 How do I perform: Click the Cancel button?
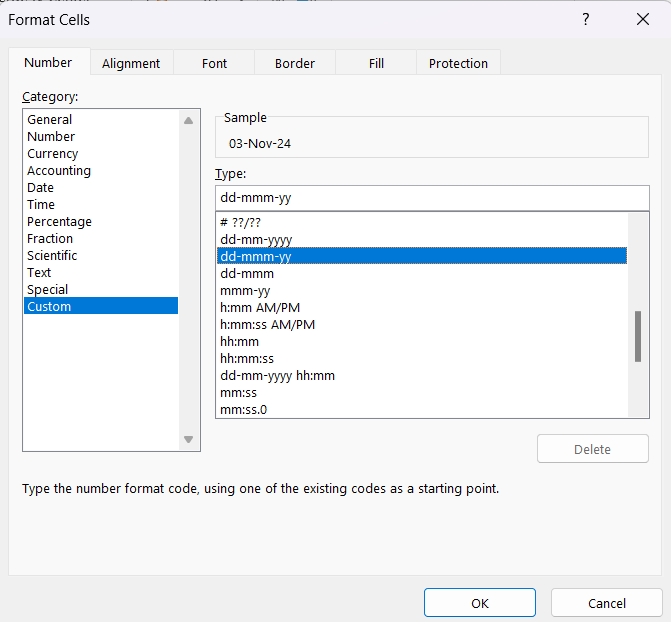coord(606,603)
